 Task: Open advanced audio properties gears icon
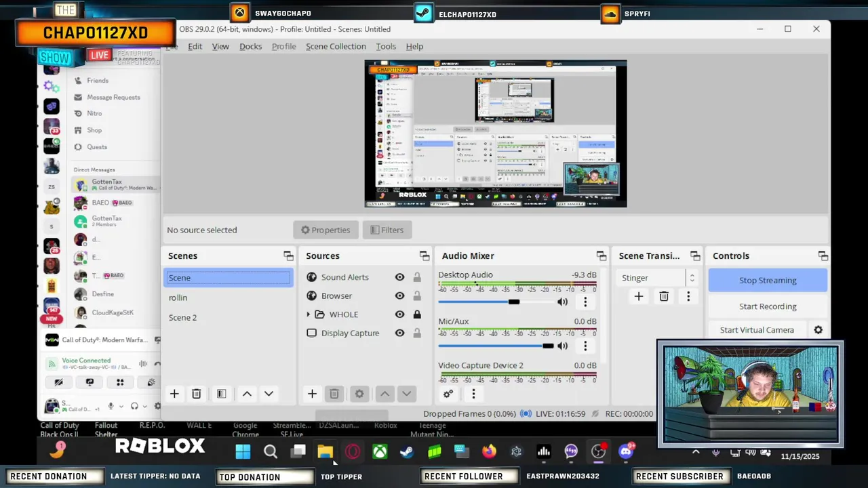click(x=448, y=394)
